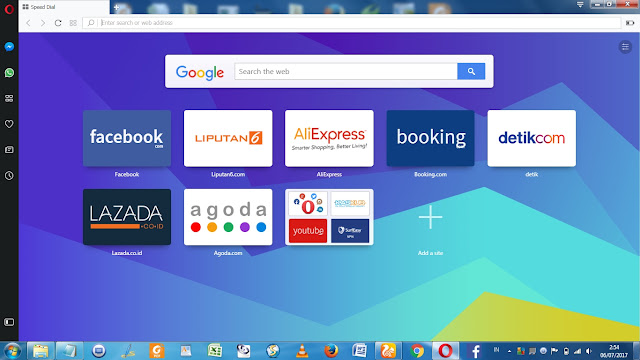640x360 pixels.
Task: Open Easy Setup customization panel
Action: [625, 47]
